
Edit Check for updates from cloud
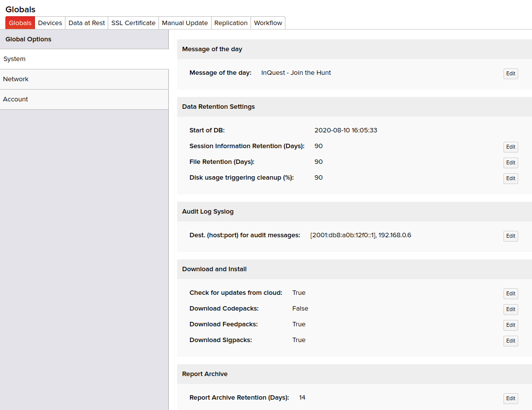coord(510,294)
